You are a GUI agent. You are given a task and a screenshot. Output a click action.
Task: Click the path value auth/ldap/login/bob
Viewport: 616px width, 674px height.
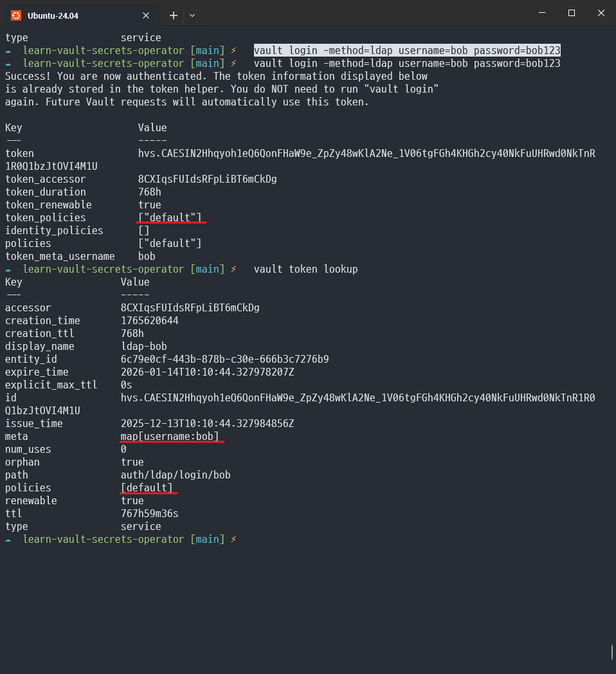[x=176, y=475]
